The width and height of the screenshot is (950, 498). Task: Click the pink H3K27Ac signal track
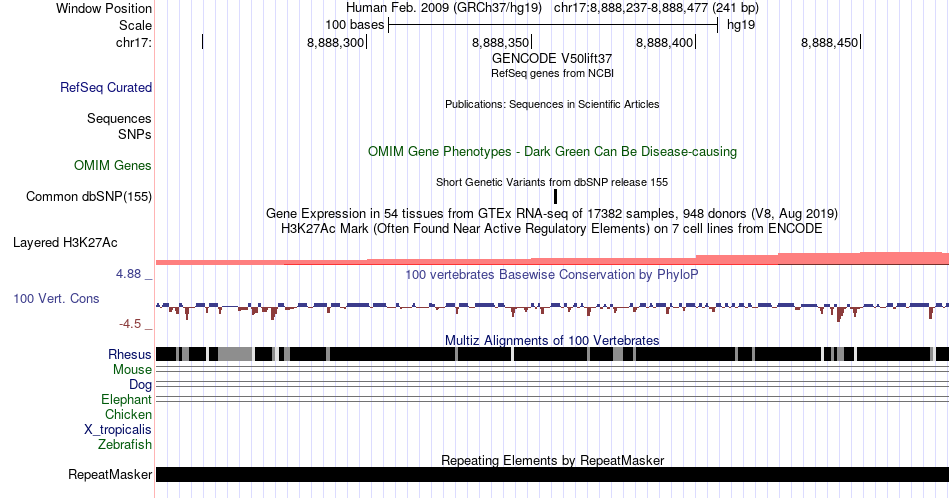pos(552,259)
